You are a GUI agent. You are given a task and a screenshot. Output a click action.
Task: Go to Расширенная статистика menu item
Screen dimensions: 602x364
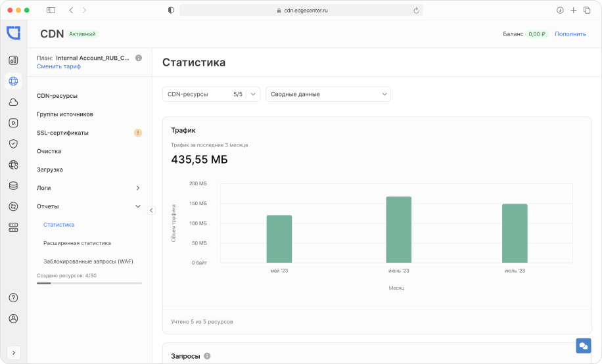pos(77,243)
